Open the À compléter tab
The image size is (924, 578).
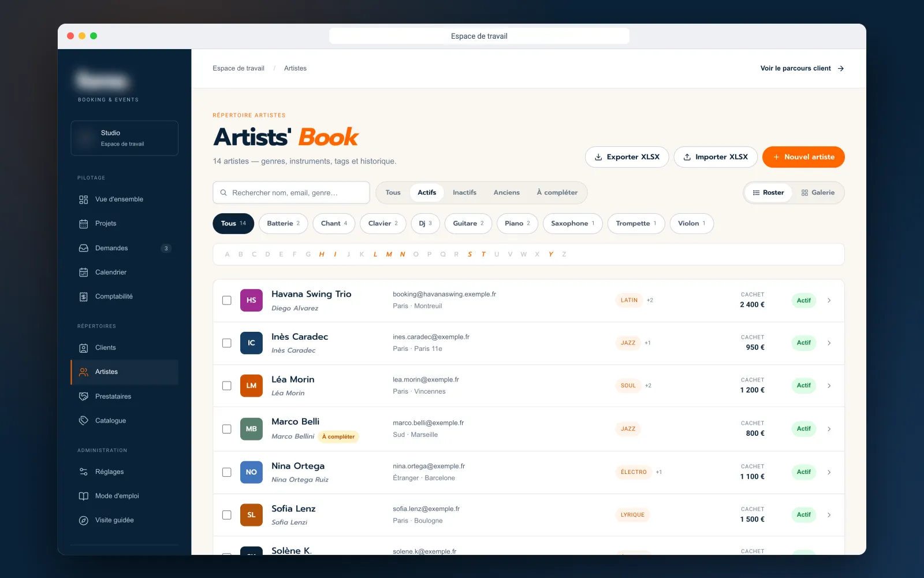coord(557,192)
